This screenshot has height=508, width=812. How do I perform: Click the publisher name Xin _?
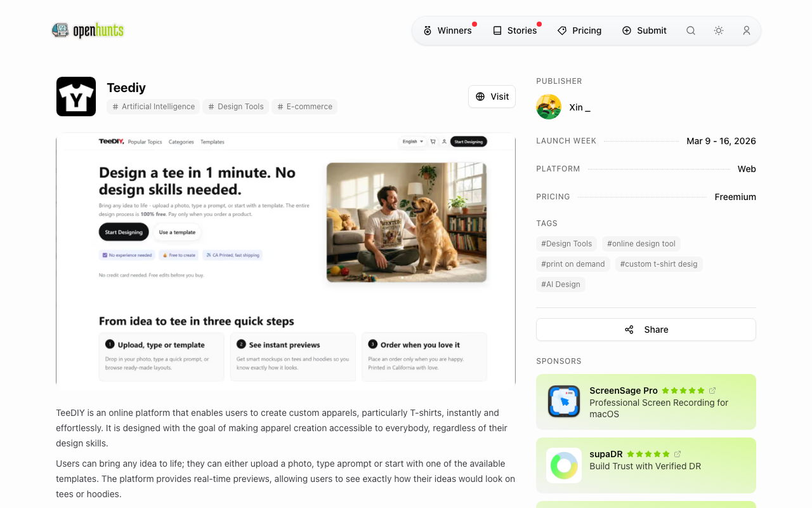(580, 107)
